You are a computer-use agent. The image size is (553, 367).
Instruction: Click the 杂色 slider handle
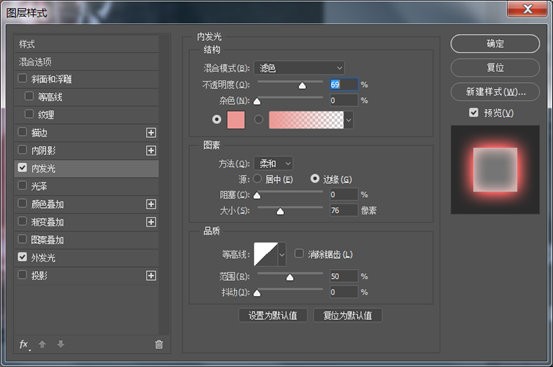pyautogui.click(x=257, y=101)
